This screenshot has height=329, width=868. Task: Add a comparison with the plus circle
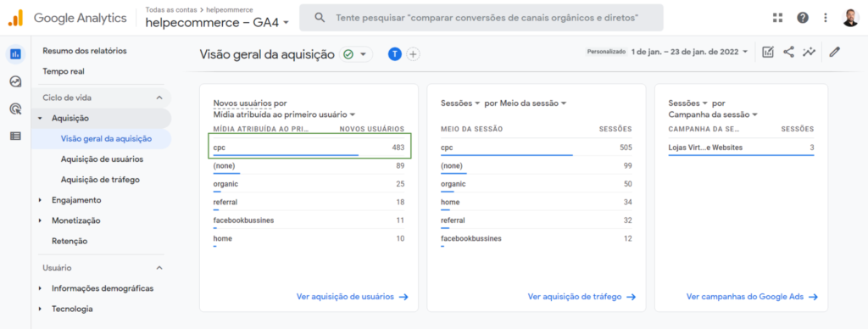(413, 53)
